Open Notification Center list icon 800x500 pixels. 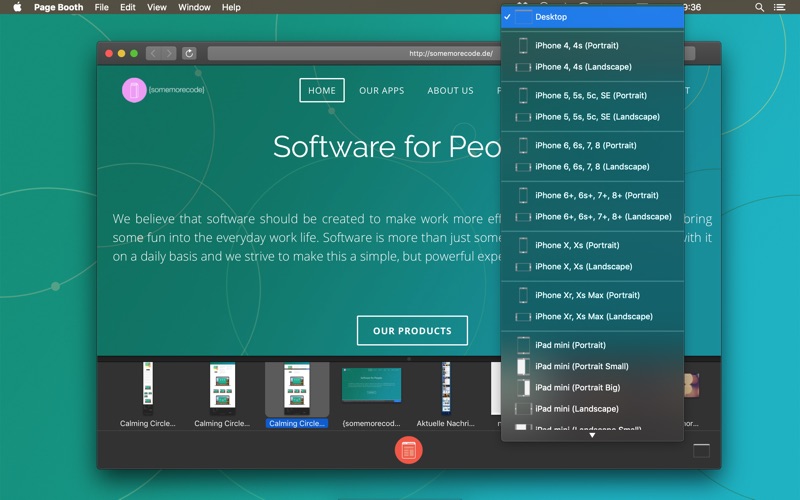click(779, 7)
